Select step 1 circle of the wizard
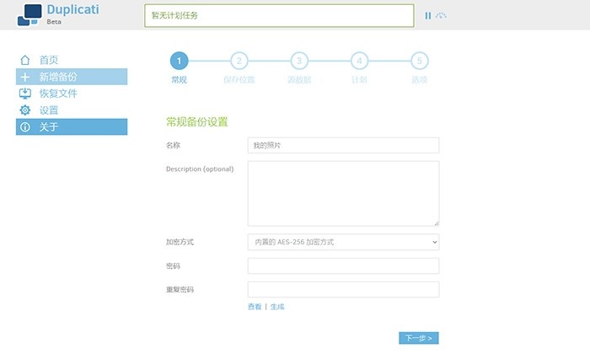Viewport: 590px width, 364px height. coord(179,61)
